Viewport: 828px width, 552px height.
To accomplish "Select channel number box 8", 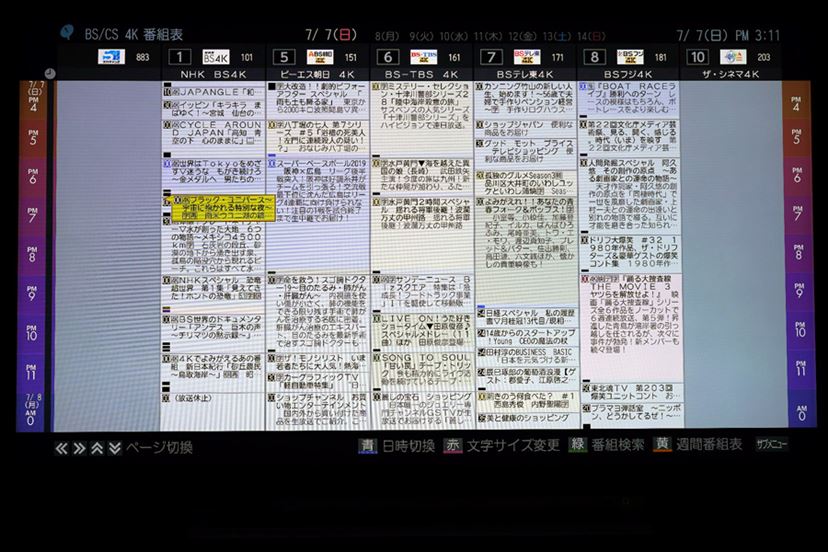I will pos(594,57).
